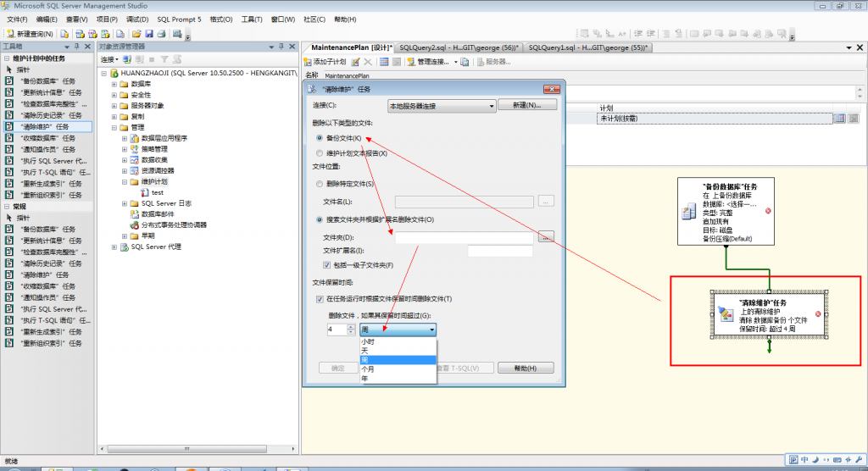Open the connection dropdown in dialog
Viewport: 868px width, 471px height.
pos(441,106)
